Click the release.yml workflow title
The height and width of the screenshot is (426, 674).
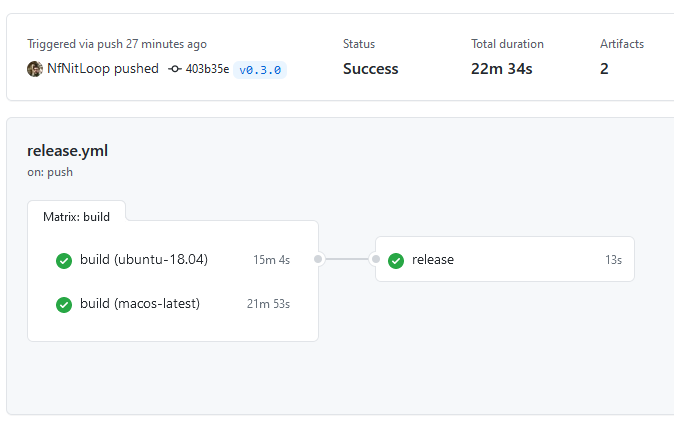click(x=67, y=151)
